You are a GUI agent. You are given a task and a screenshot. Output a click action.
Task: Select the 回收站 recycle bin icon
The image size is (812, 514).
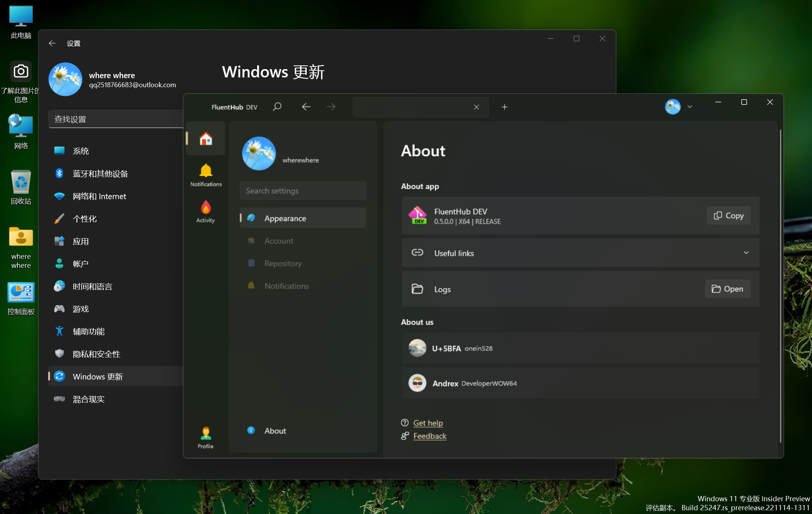(x=21, y=187)
